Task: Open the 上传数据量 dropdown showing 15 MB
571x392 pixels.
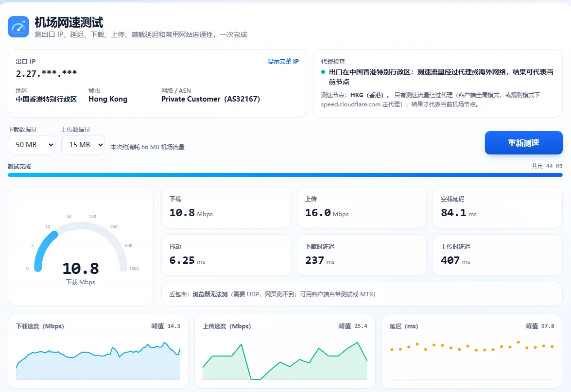Action: 83,145
